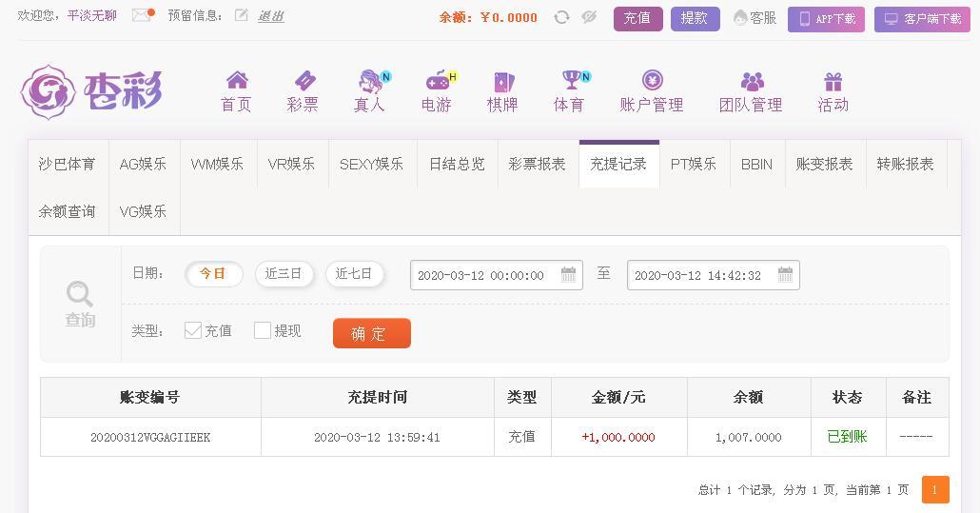Switch to BBIN tab
This screenshot has width=980, height=513.
[756, 165]
